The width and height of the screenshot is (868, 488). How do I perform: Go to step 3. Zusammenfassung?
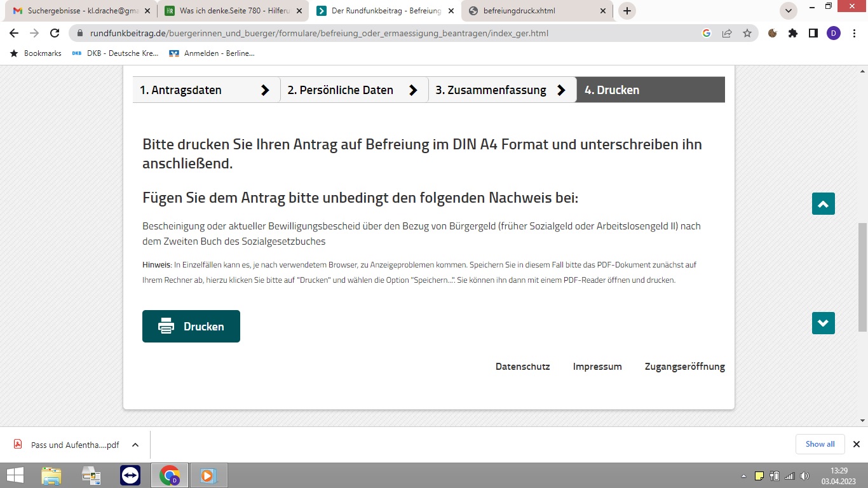(x=502, y=90)
